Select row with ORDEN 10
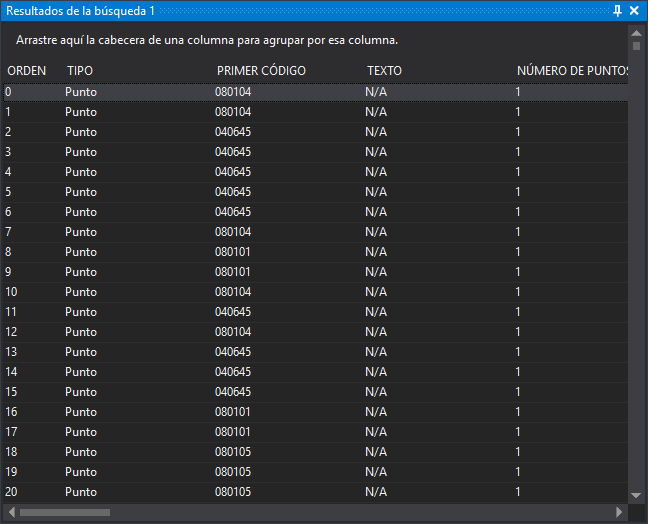The image size is (648, 524). coord(316,292)
